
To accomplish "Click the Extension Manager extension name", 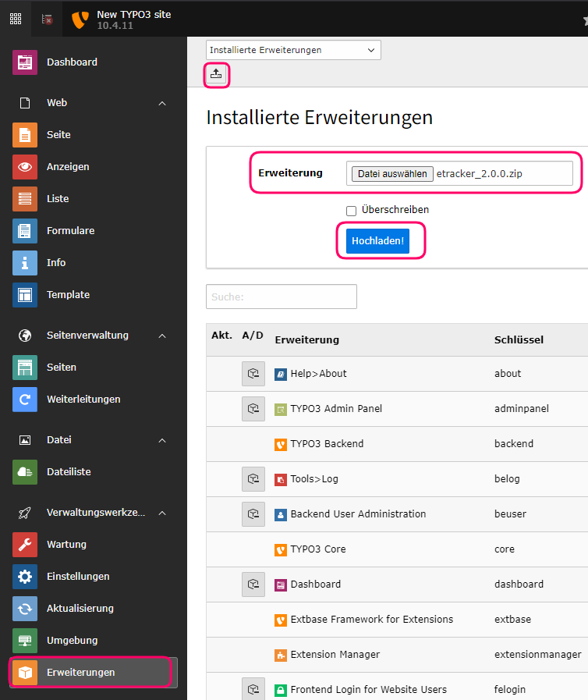I will [x=335, y=655].
